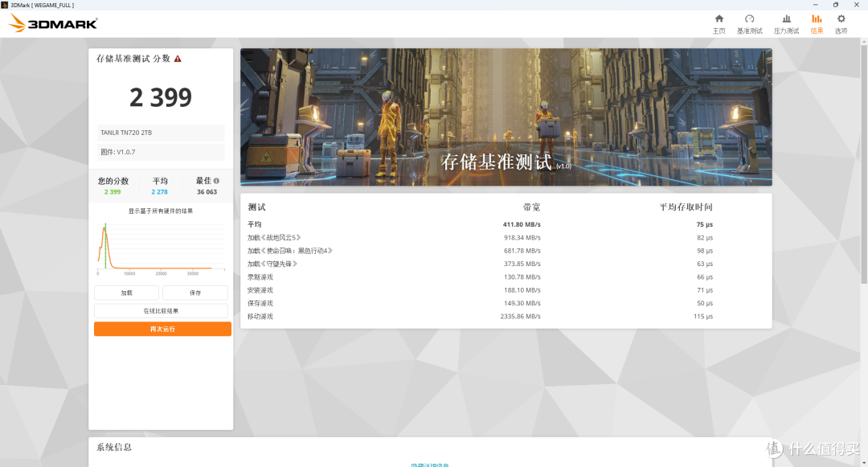The image size is (868, 467).
Task: Click the red warning triangle beside 存储基准测试分数
Action: 178,59
